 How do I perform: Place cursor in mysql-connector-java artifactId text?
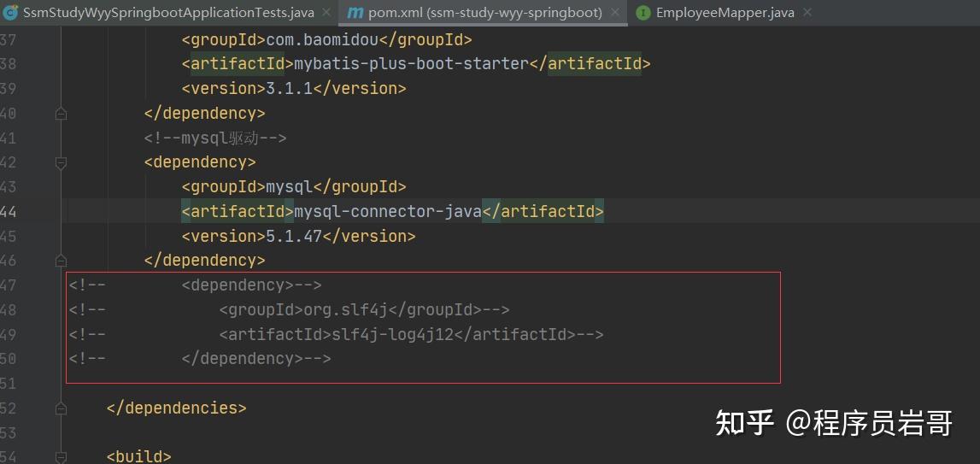388,211
